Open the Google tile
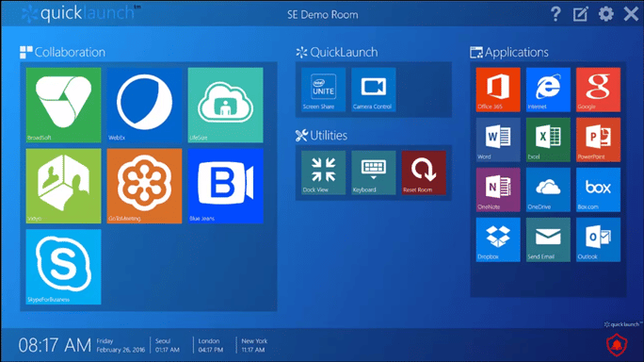The width and height of the screenshot is (644, 362). coord(598,90)
